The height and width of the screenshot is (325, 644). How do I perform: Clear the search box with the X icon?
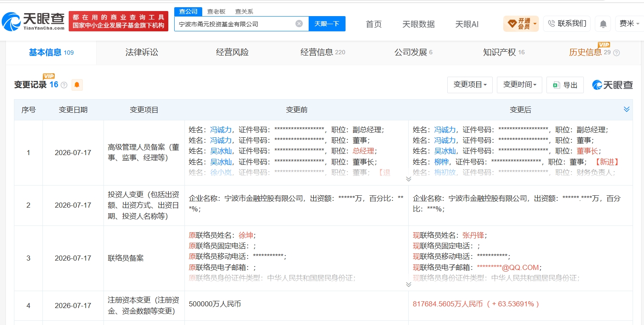[x=299, y=24]
